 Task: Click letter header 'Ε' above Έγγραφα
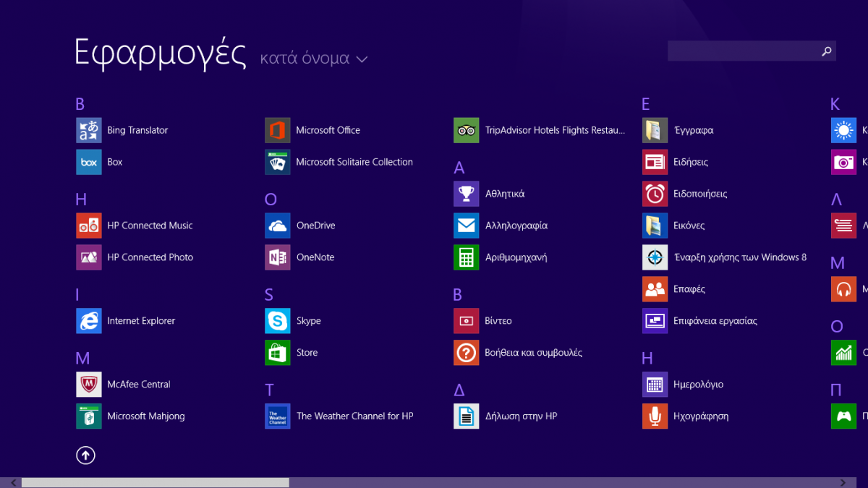(646, 104)
